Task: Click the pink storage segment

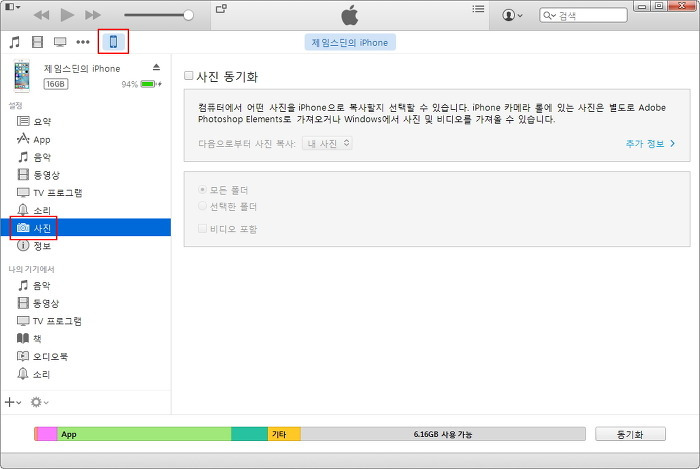Action: pos(47,434)
